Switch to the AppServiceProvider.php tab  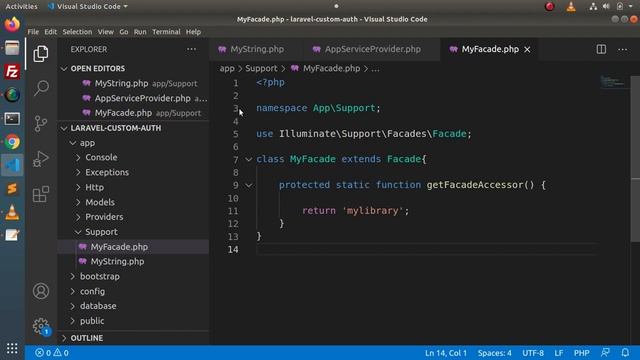[372, 49]
